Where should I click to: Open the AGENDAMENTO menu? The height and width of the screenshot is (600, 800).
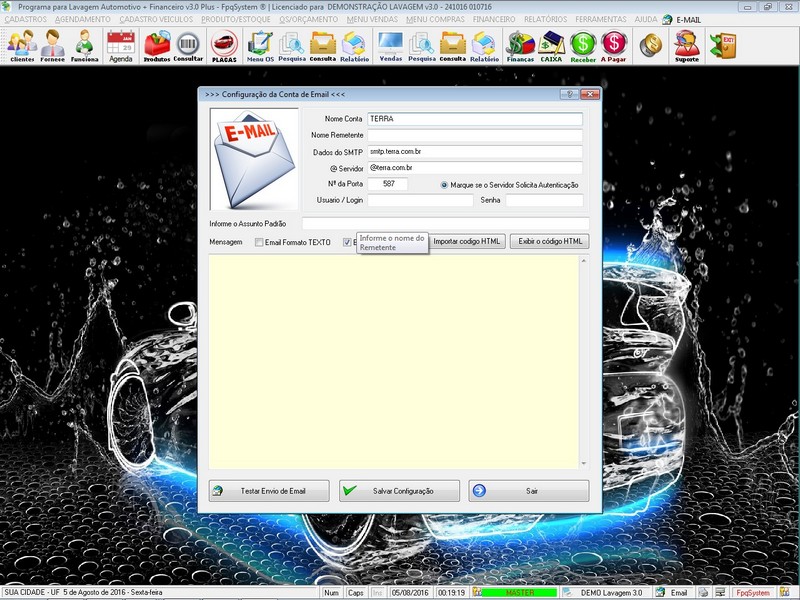point(83,19)
